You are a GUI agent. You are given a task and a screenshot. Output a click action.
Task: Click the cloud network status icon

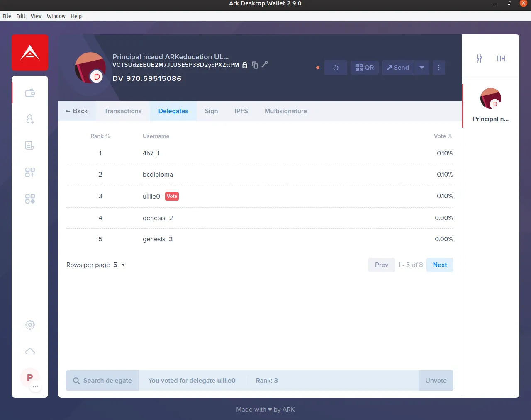30,352
